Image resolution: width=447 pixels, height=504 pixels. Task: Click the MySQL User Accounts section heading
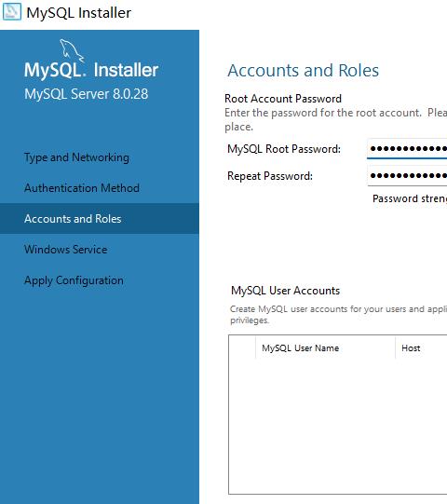(x=285, y=291)
